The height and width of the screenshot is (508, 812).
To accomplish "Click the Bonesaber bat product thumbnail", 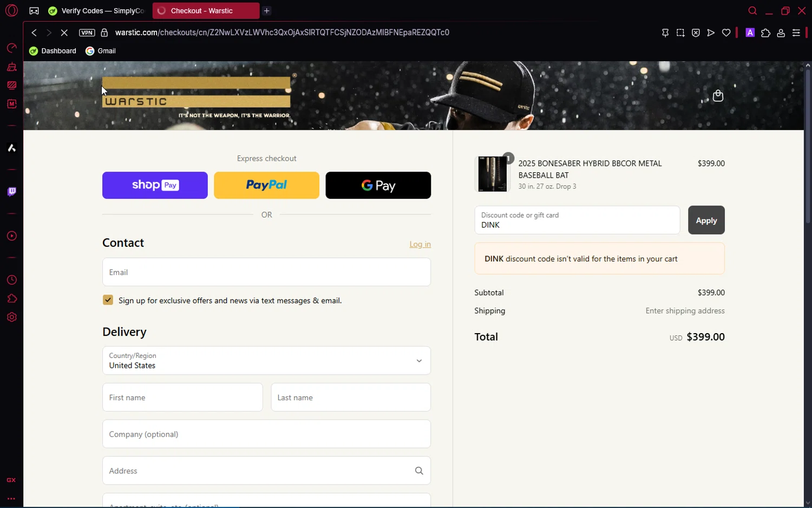I will point(493,174).
